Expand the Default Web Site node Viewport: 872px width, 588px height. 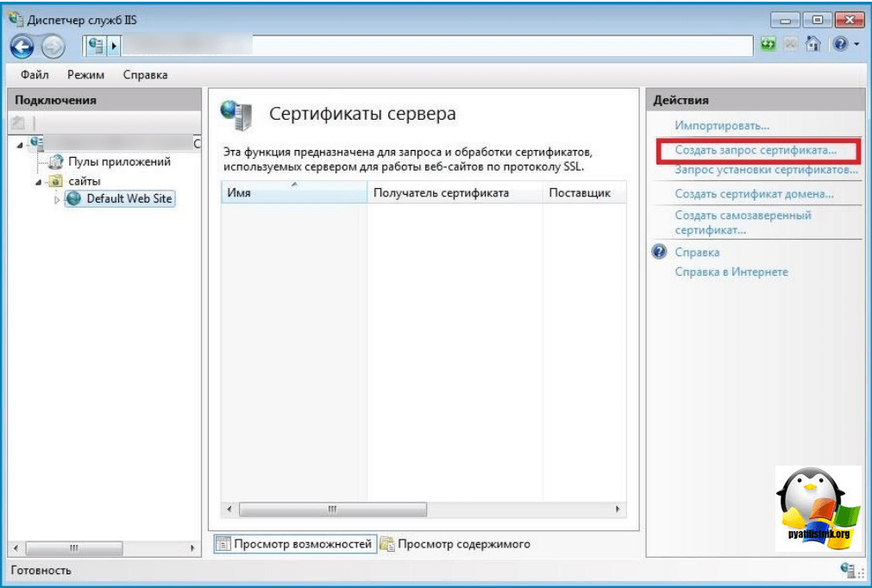[58, 199]
